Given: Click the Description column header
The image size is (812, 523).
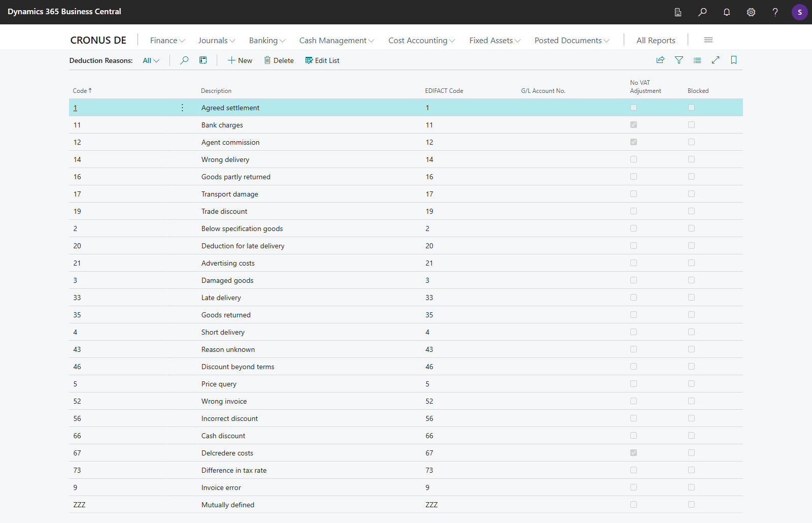Looking at the screenshot, I should tap(216, 91).
